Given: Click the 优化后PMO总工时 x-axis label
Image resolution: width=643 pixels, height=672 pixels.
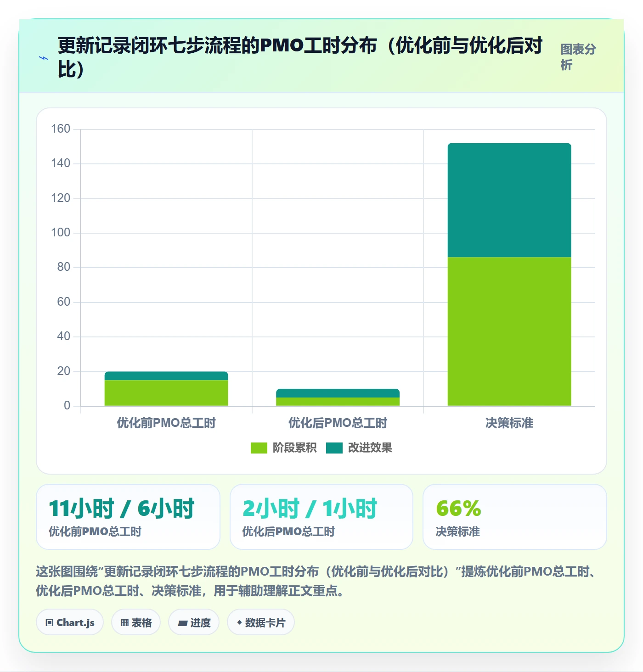Looking at the screenshot, I should [x=338, y=423].
